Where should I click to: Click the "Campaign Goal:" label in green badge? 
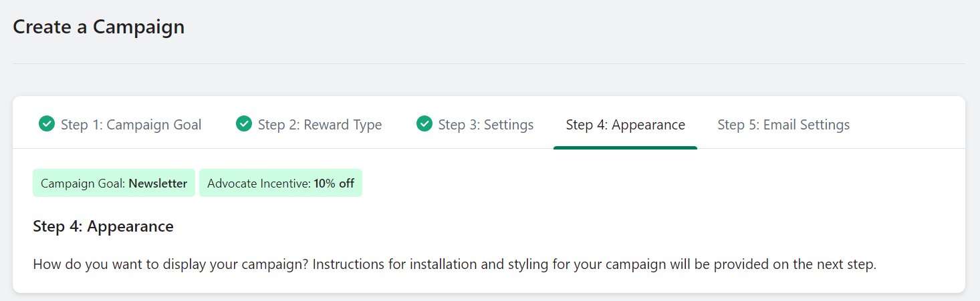(84, 184)
